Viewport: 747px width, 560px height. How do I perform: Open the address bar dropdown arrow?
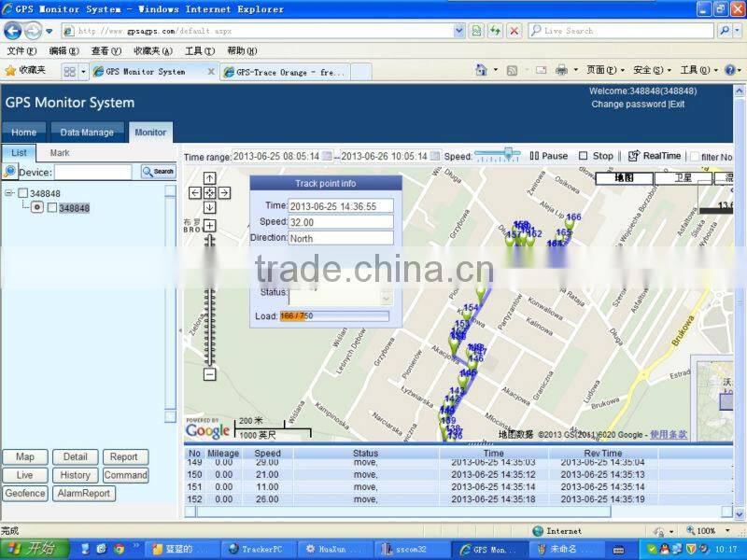coord(461,30)
